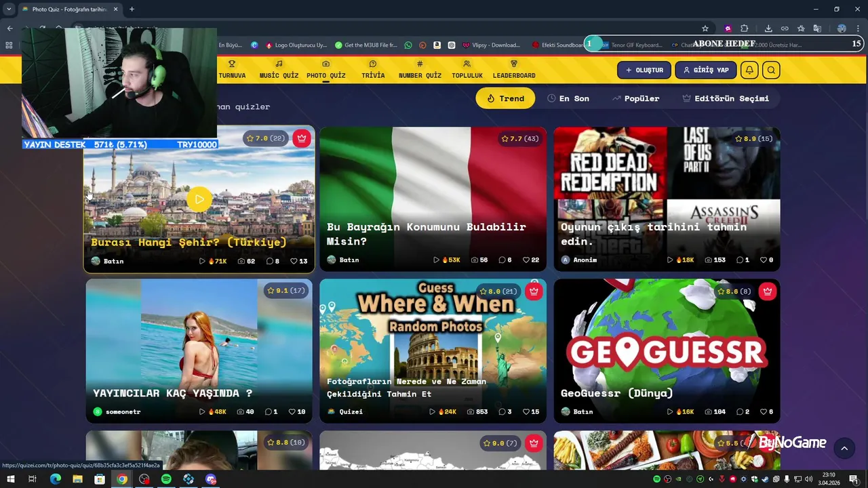Click the 8.8 rating on bottom-left card
868x488 pixels.
pos(285,443)
